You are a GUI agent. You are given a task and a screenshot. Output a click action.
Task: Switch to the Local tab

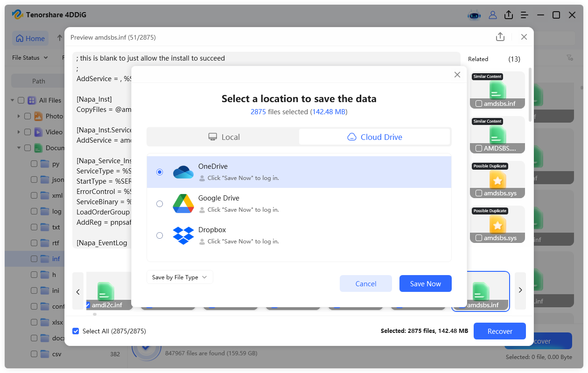(224, 137)
